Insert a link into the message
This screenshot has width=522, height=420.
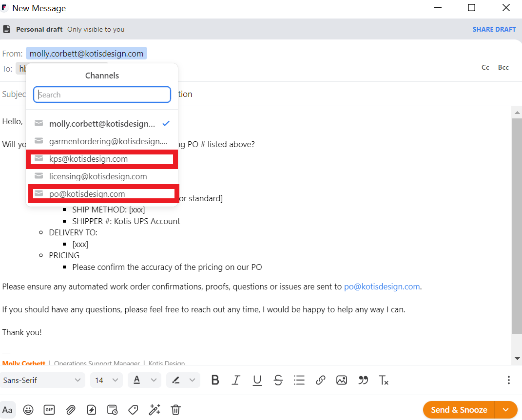coord(320,380)
